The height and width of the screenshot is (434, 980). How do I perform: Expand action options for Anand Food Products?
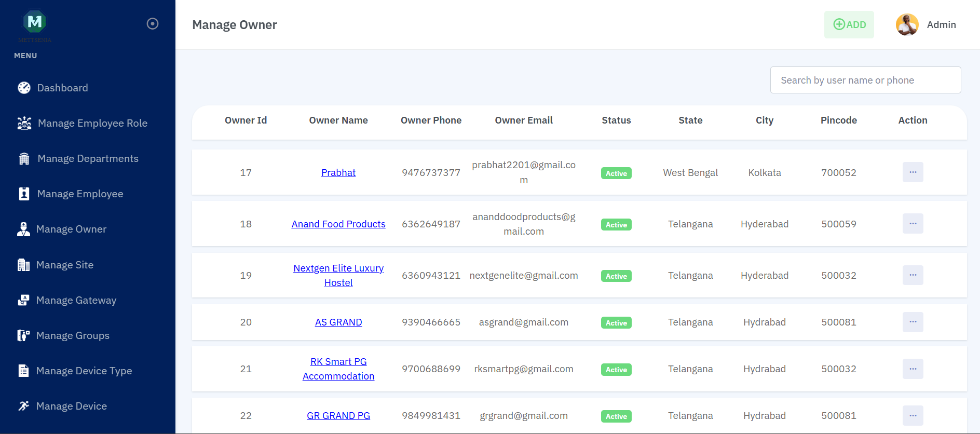[913, 224]
